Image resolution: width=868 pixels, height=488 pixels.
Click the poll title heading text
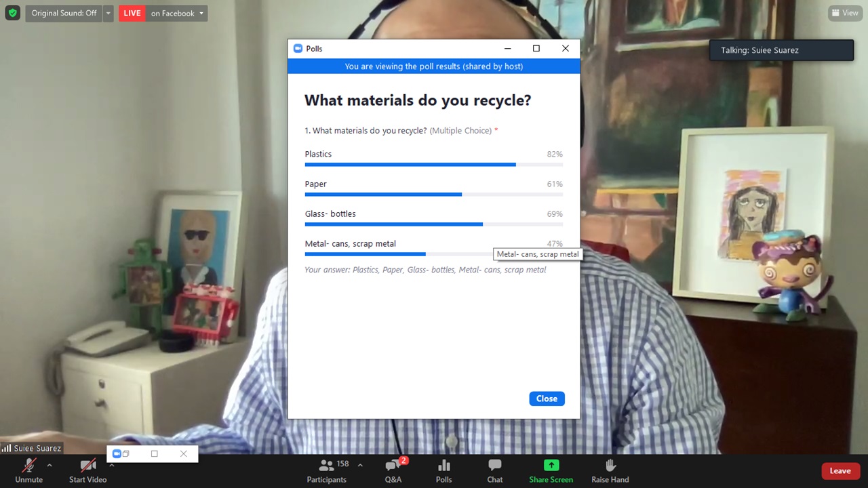(x=418, y=100)
